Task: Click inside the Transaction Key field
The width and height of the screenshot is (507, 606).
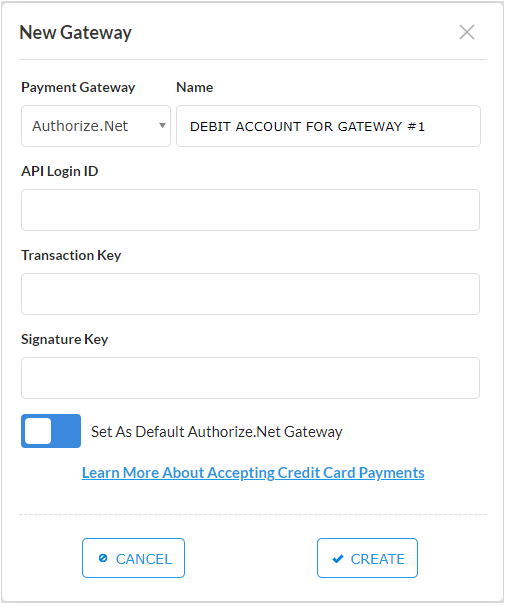Action: 251,294
